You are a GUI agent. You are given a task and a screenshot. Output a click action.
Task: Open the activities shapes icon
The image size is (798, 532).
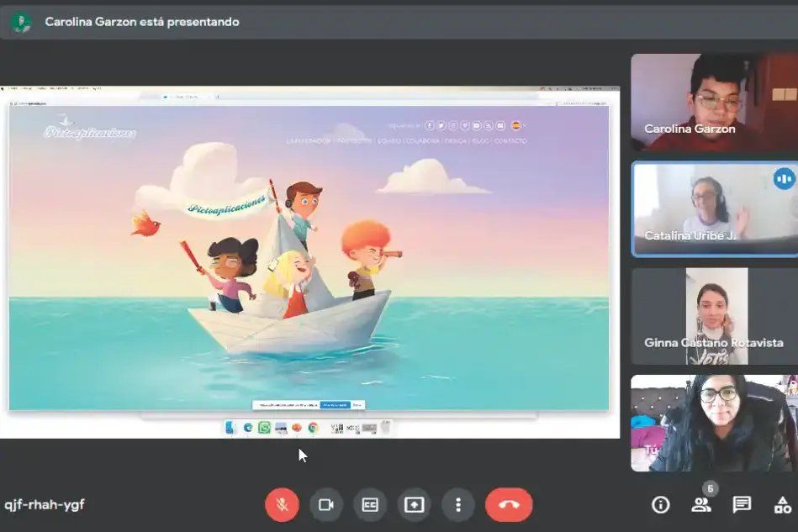pyautogui.click(x=782, y=504)
